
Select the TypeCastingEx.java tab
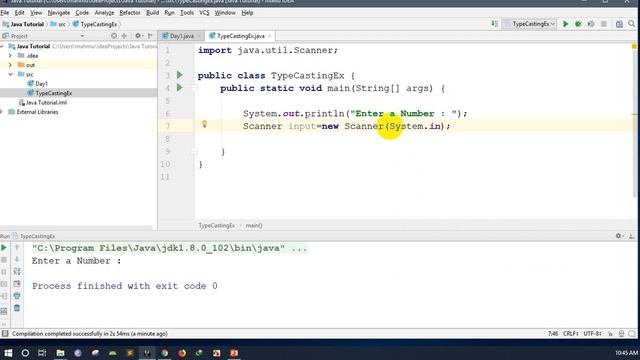(240, 36)
